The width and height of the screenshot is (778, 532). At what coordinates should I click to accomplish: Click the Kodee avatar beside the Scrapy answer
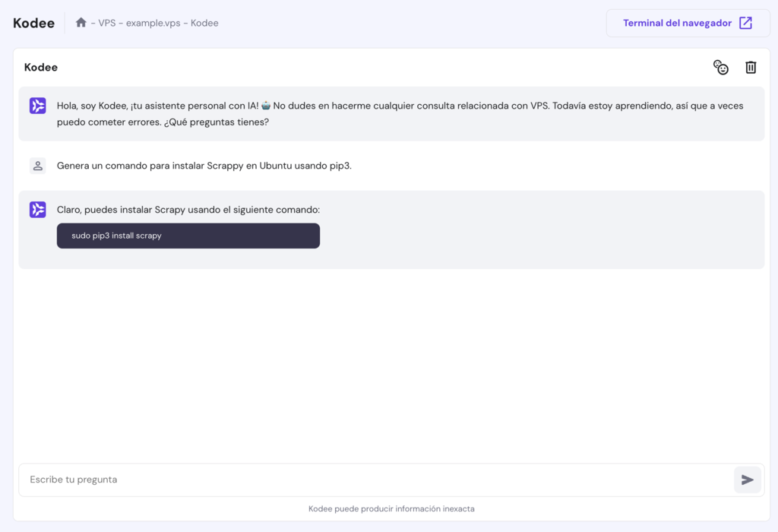pos(38,210)
